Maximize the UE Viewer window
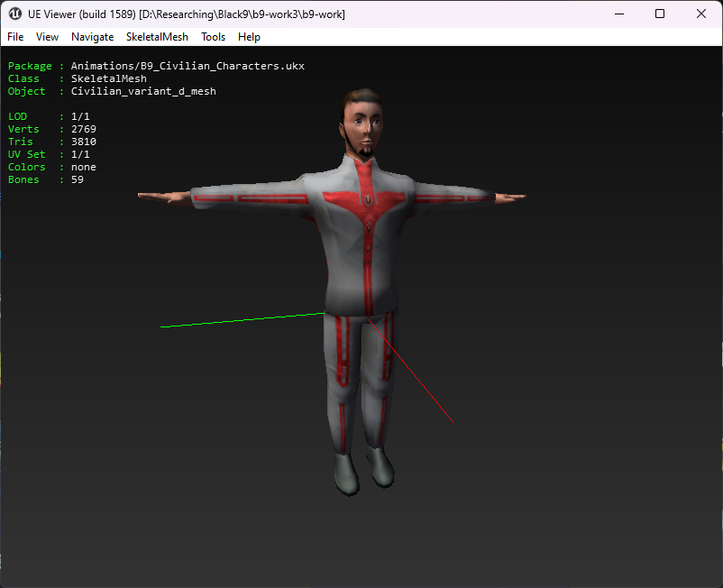The width and height of the screenshot is (723, 588). 660,14
